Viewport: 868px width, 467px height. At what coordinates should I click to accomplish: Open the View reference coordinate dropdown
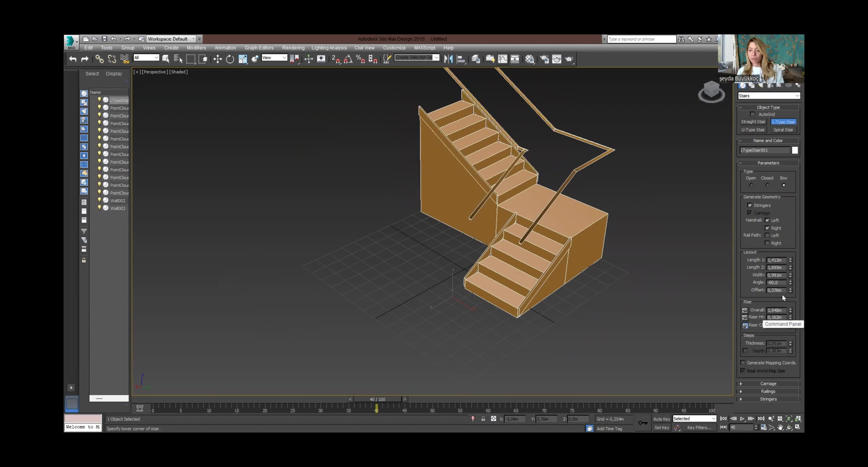pos(274,58)
